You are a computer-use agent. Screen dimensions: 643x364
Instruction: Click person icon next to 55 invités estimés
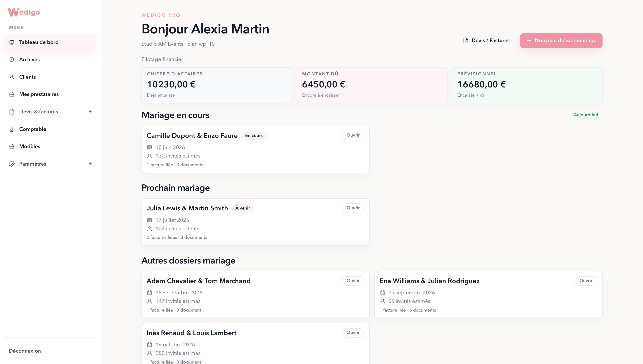point(383,301)
